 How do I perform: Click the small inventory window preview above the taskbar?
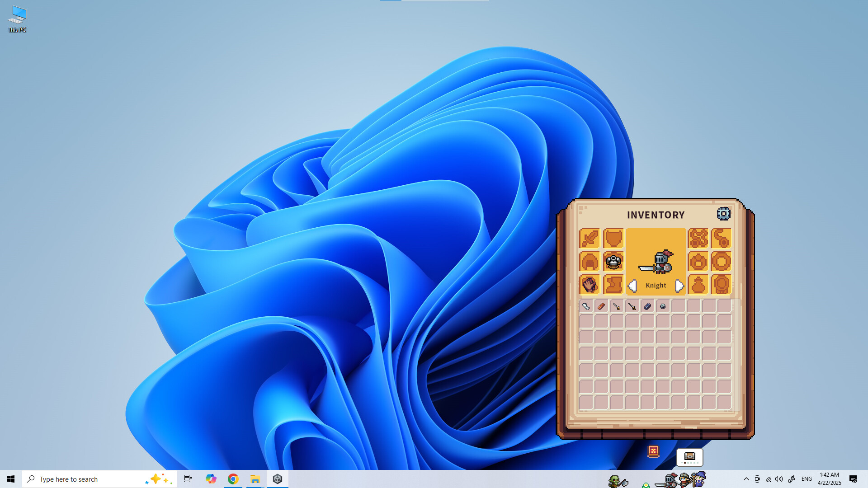(x=689, y=457)
